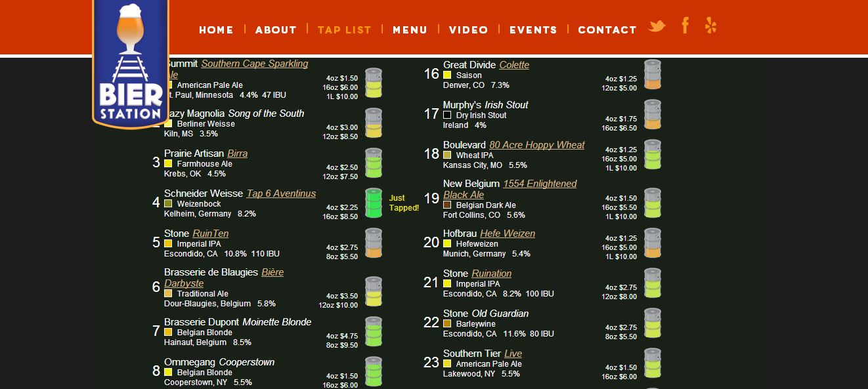868x389 pixels.
Task: Click the Weizenbock color swatch
Action: (168, 203)
